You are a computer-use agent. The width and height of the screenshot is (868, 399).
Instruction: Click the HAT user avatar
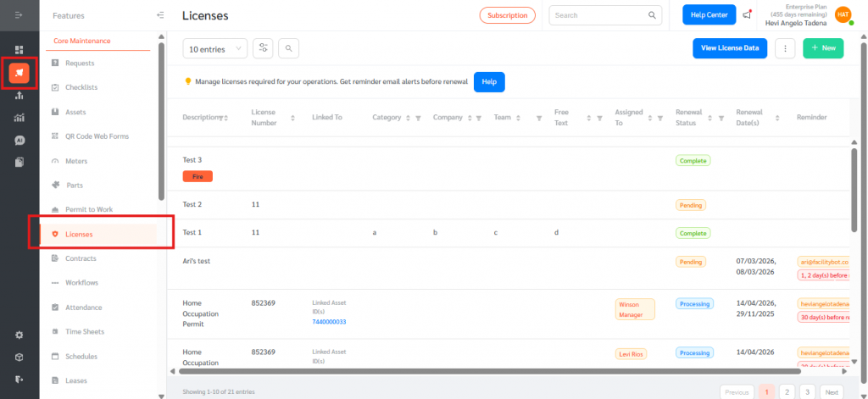843,15
